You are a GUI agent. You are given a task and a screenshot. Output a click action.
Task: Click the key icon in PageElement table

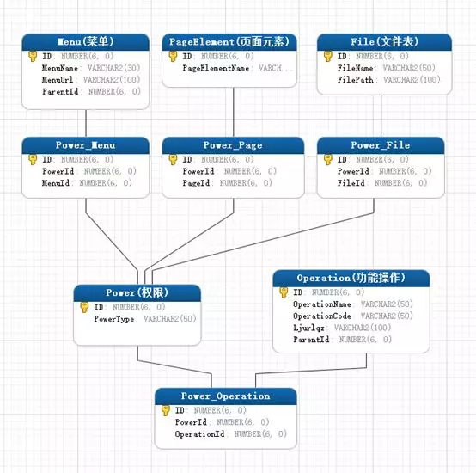(173, 56)
